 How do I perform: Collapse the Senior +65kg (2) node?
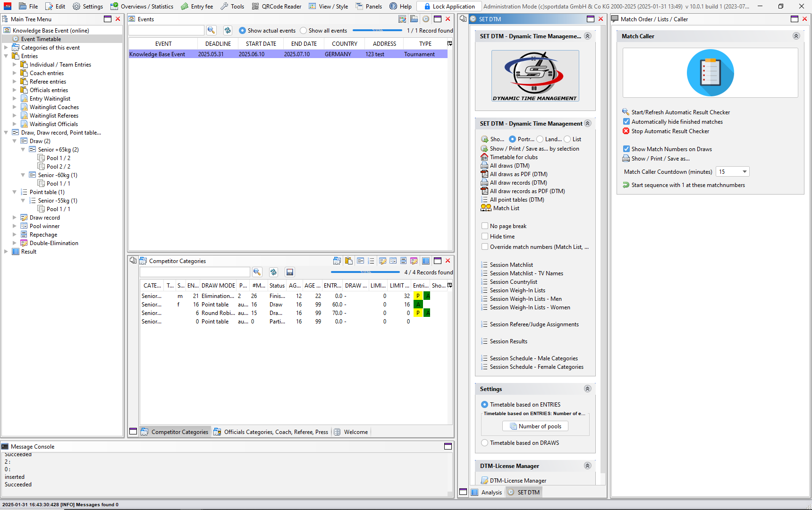pyautogui.click(x=23, y=149)
